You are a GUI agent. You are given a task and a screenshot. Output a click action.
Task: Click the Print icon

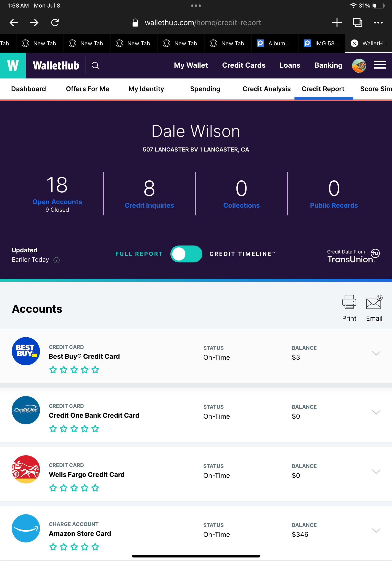pos(349,302)
